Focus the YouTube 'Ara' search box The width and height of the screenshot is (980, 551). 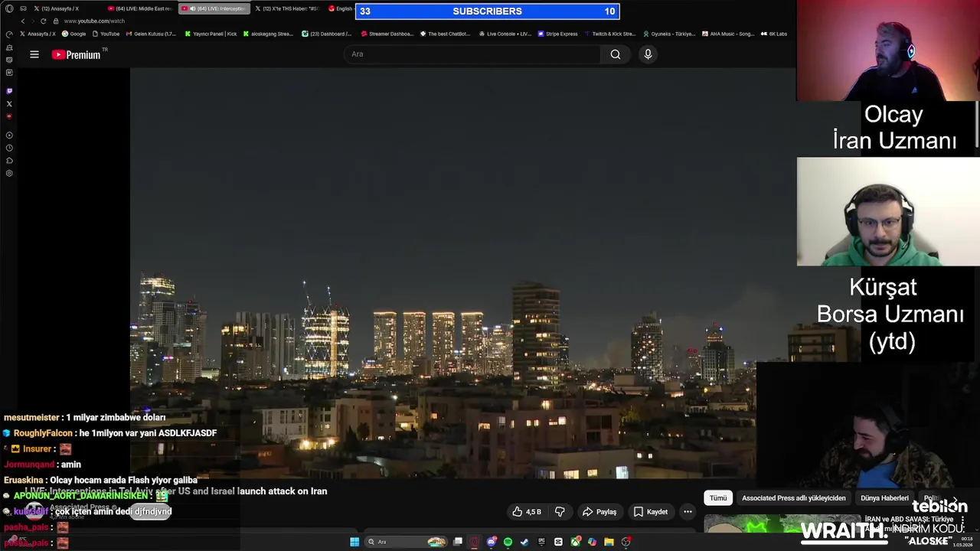coord(473,54)
